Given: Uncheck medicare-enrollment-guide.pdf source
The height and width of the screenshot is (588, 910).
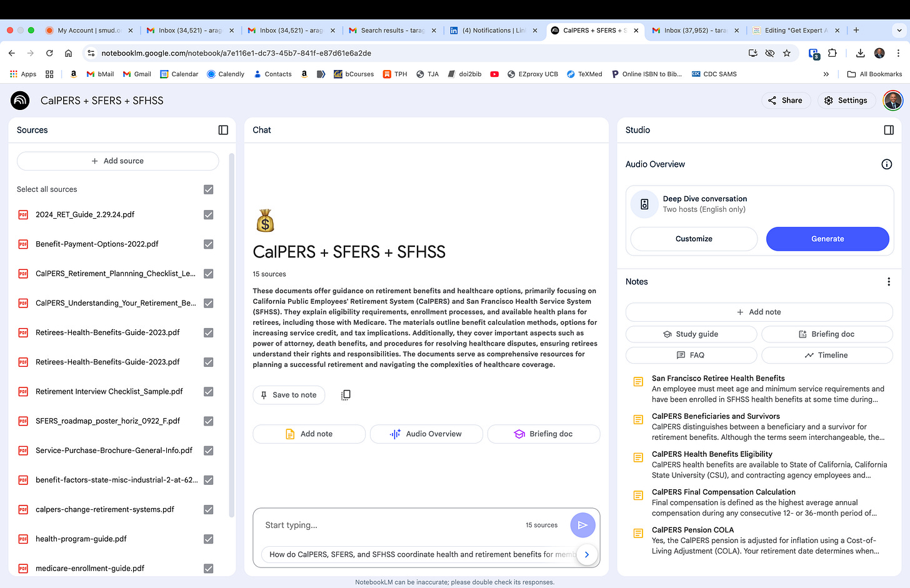Looking at the screenshot, I should pos(209,569).
